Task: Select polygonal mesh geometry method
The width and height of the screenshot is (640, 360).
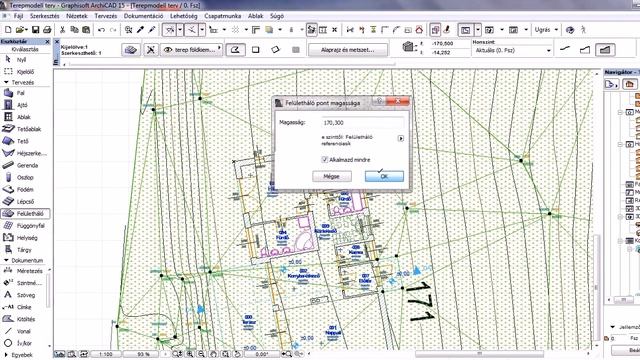Action: (236, 50)
